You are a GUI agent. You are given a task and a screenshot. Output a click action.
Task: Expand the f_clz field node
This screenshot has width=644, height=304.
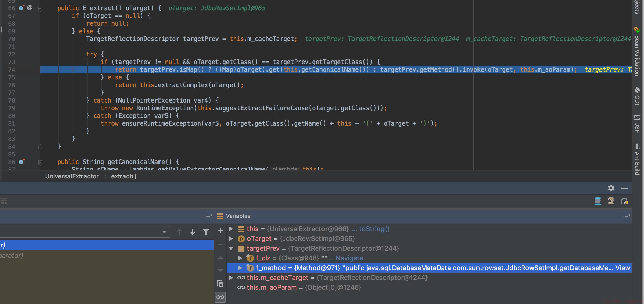coord(240,258)
